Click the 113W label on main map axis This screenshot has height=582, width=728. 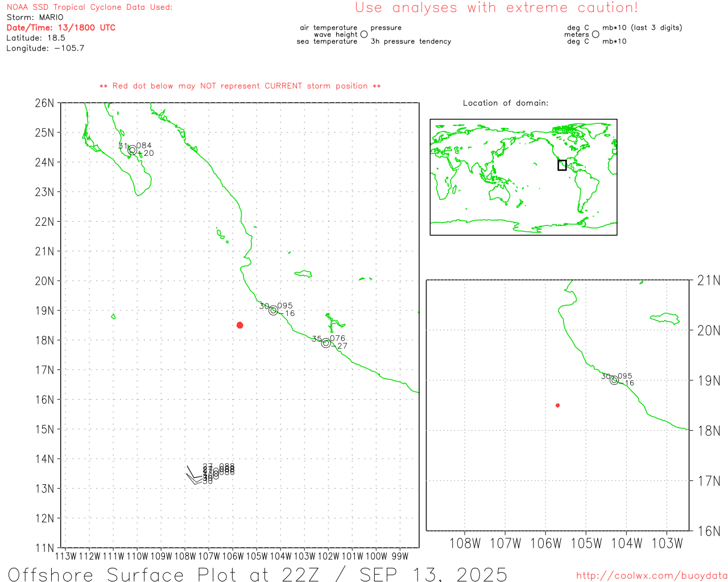pyautogui.click(x=65, y=556)
